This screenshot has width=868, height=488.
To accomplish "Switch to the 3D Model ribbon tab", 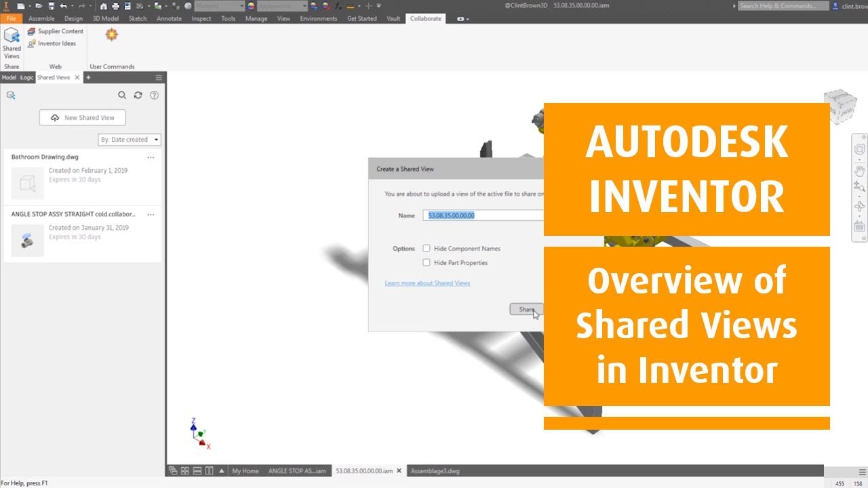I will tap(105, 18).
